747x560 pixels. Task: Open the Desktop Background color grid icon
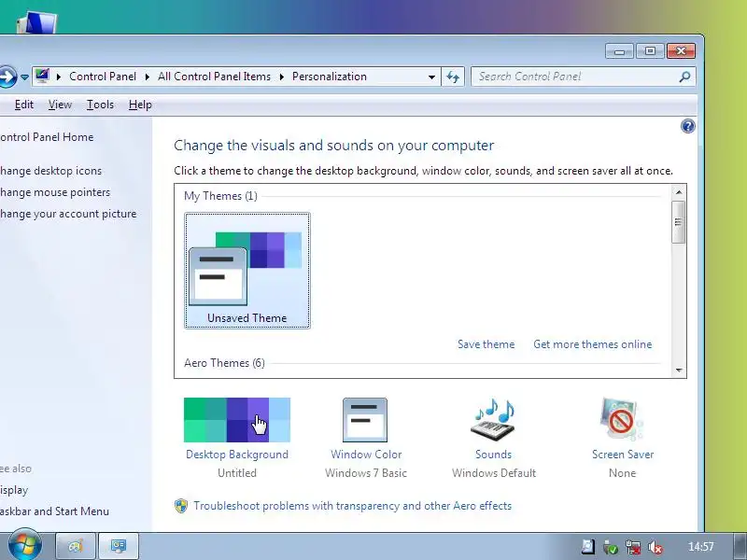[x=237, y=420]
